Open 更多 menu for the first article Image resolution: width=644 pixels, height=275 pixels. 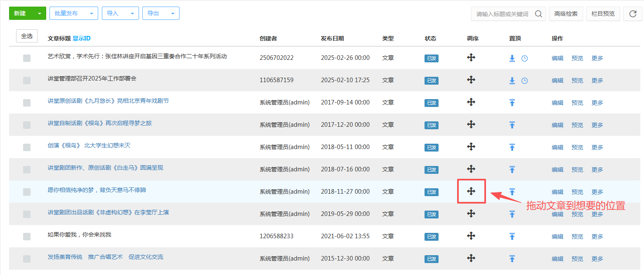click(x=597, y=58)
